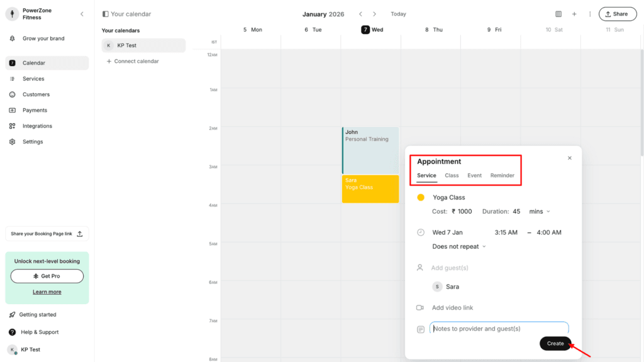Jump to current date with Today button
Viewport: 644px width, 362px height.
click(x=398, y=13)
